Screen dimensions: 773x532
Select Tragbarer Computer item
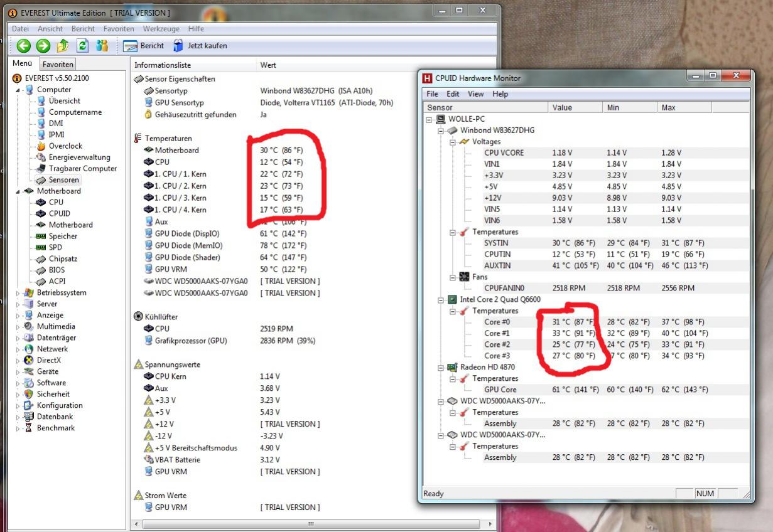(83, 169)
